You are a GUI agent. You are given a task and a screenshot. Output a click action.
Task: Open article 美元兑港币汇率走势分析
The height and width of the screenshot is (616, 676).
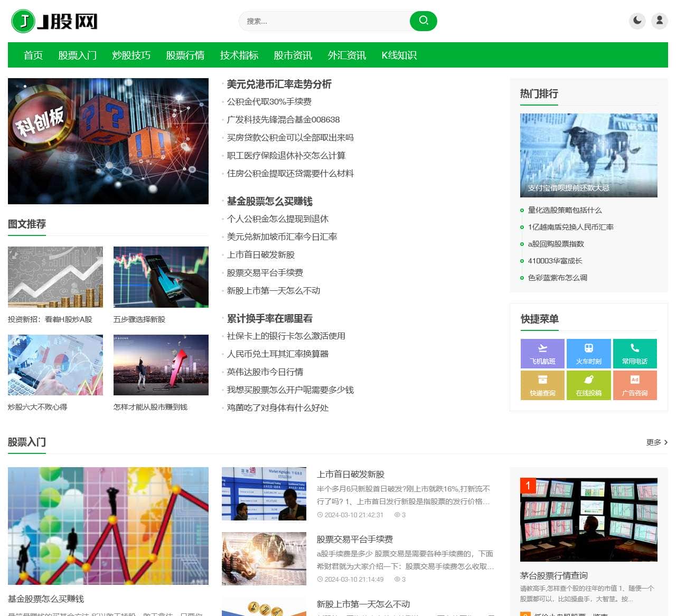coord(279,84)
